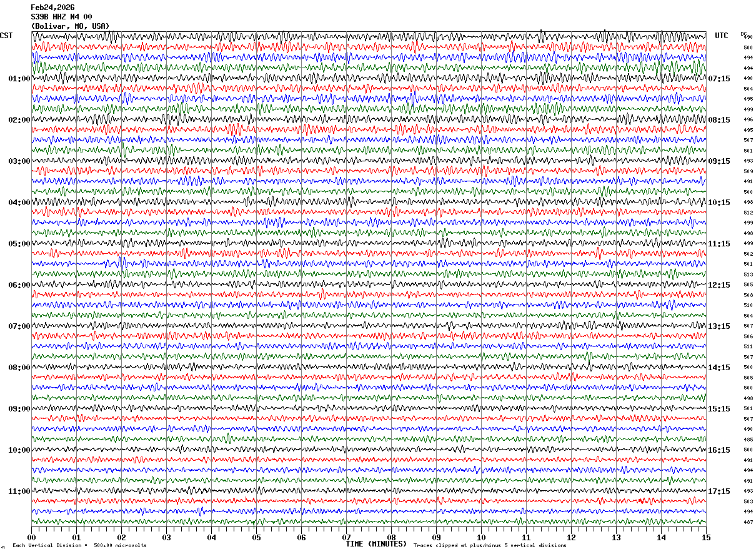Screen dimensions: 756x554
Task: Click minute 02 on the time axis
Action: 121,537
